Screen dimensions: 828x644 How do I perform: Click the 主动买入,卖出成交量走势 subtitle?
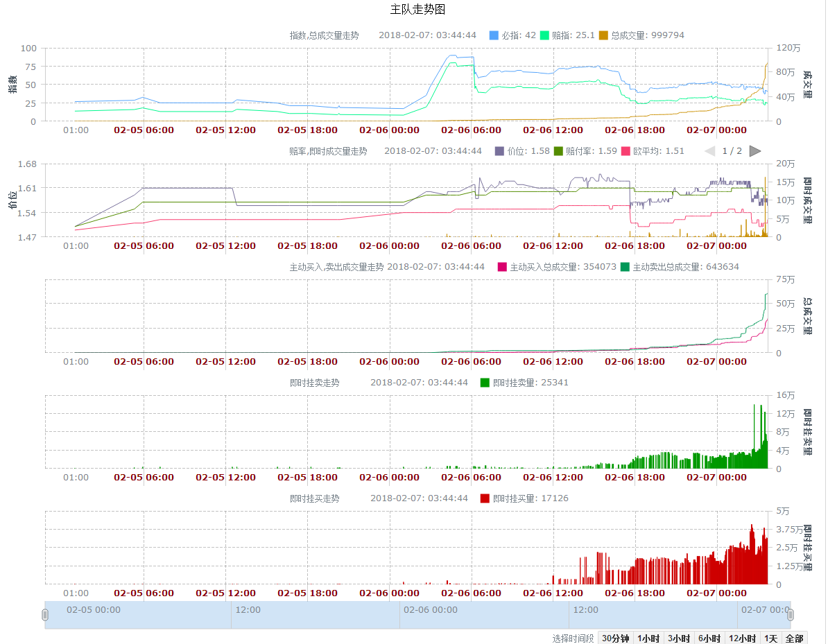point(336,267)
